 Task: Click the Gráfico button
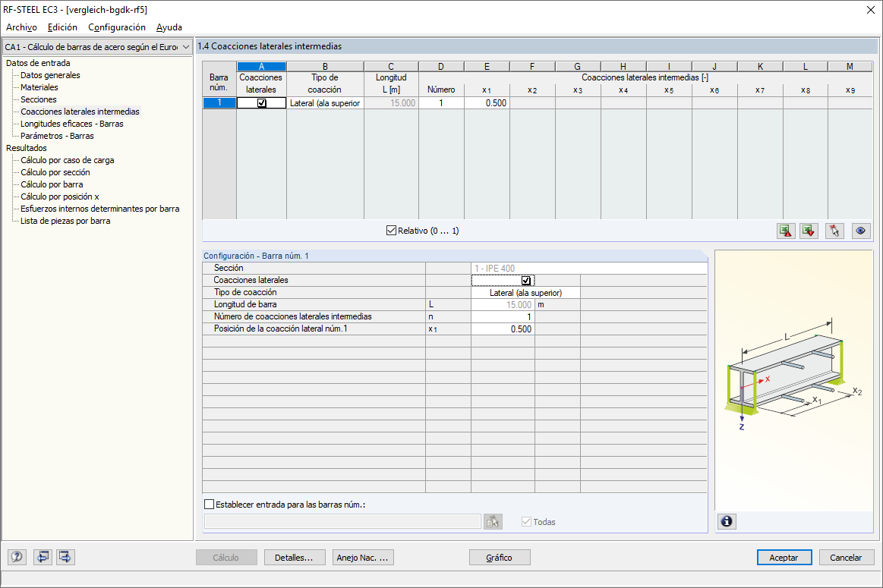[x=500, y=558]
